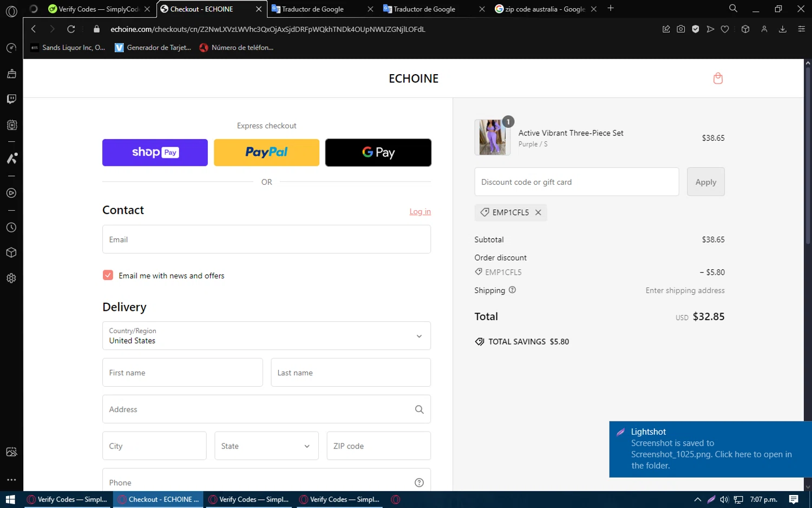Open the Sands Liquor Inc bookmark
The image size is (812, 508).
pos(68,48)
